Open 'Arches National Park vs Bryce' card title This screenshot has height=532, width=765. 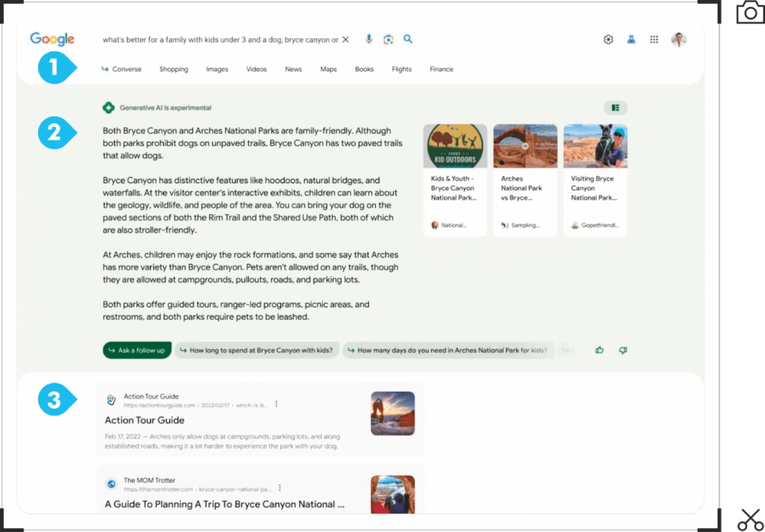(521, 188)
